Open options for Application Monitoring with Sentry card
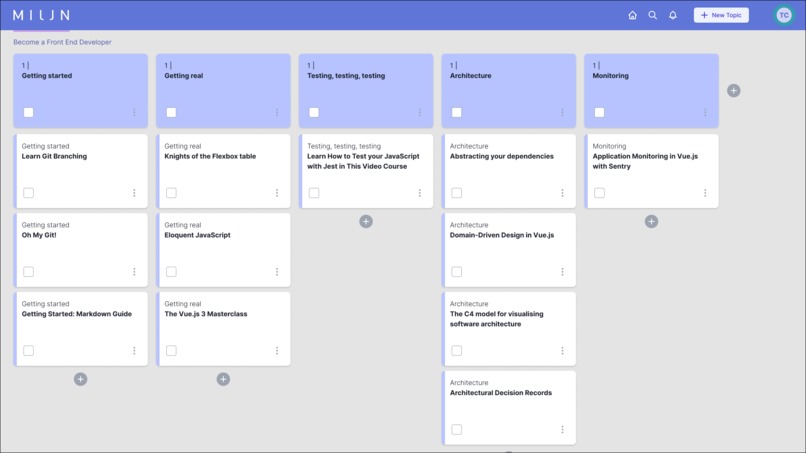 tap(705, 193)
